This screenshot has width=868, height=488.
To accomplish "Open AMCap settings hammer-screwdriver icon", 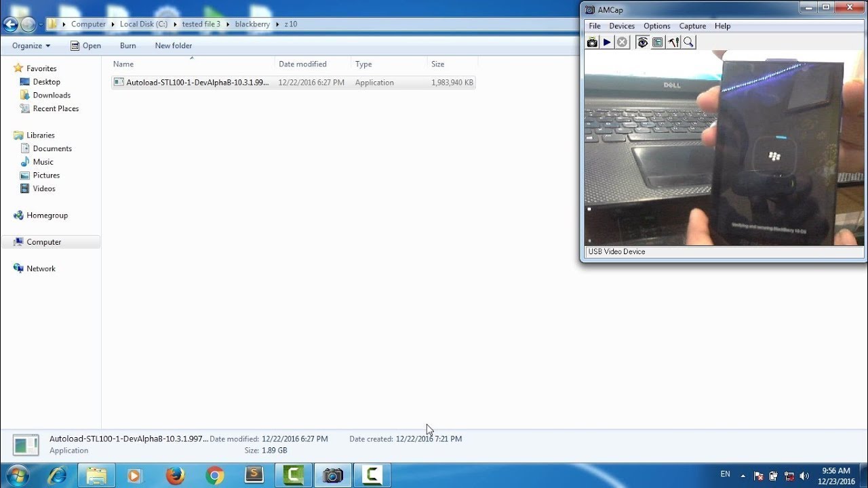I will 673,42.
